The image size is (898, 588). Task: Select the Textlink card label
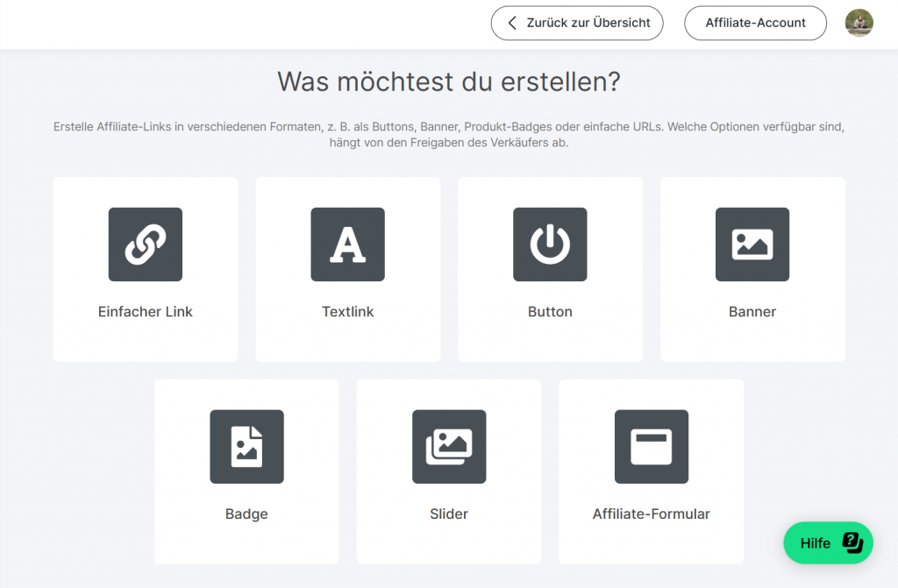tap(347, 312)
